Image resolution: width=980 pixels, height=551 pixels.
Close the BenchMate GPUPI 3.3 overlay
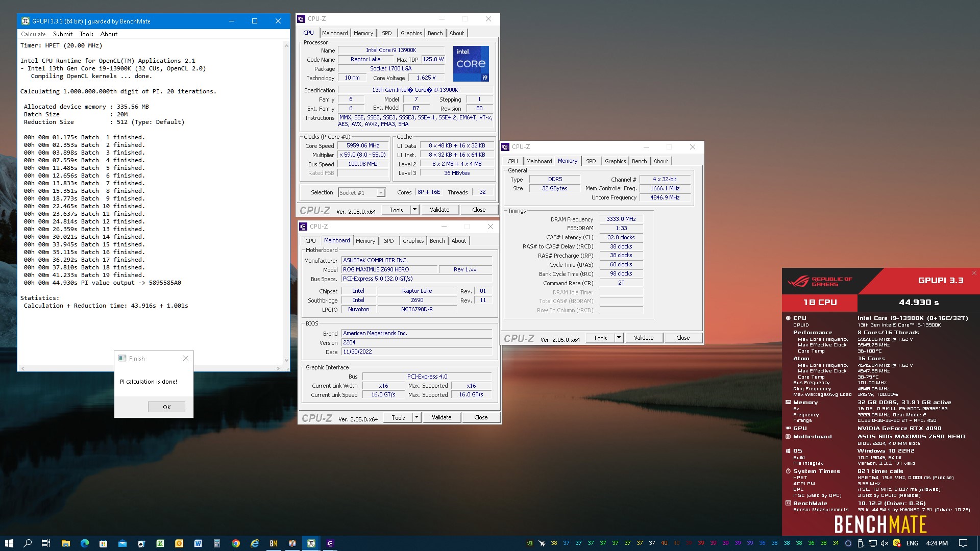[x=974, y=273]
